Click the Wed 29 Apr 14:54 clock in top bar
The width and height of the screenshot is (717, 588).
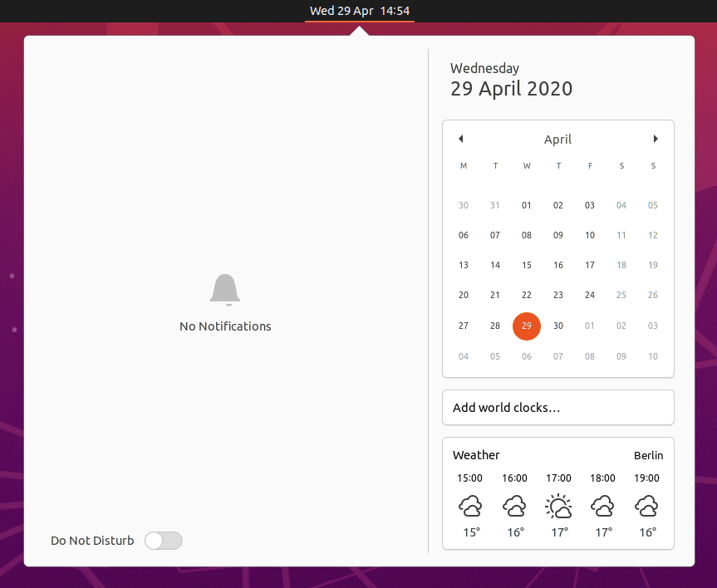[x=360, y=11]
